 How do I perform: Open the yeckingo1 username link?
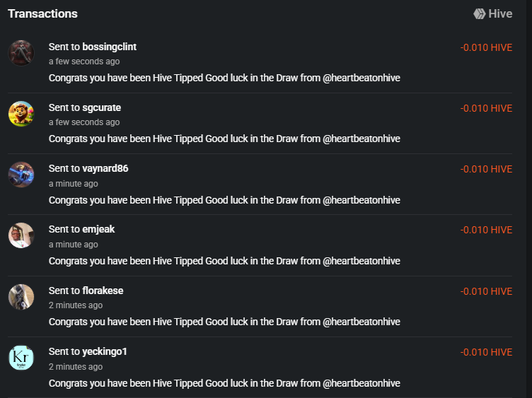(x=105, y=351)
